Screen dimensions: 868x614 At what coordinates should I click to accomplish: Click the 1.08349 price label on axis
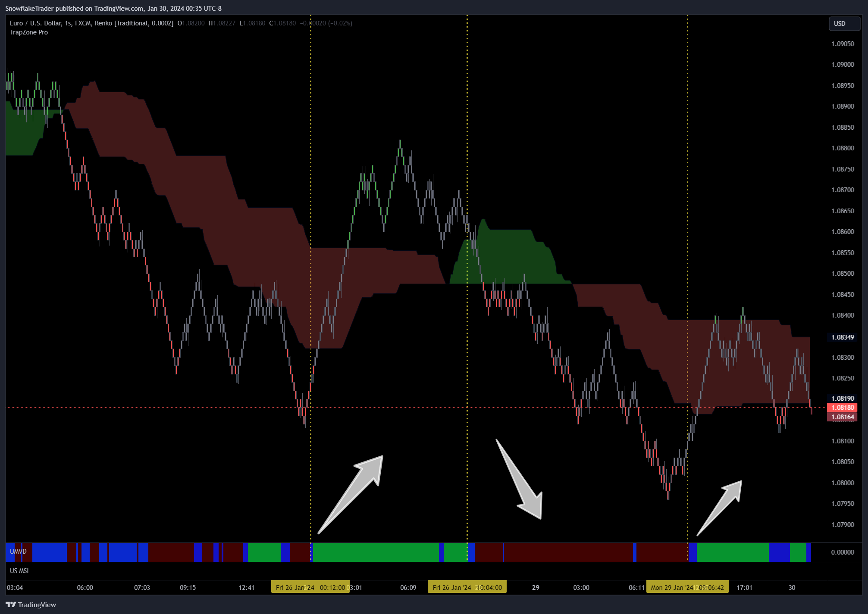click(x=843, y=337)
